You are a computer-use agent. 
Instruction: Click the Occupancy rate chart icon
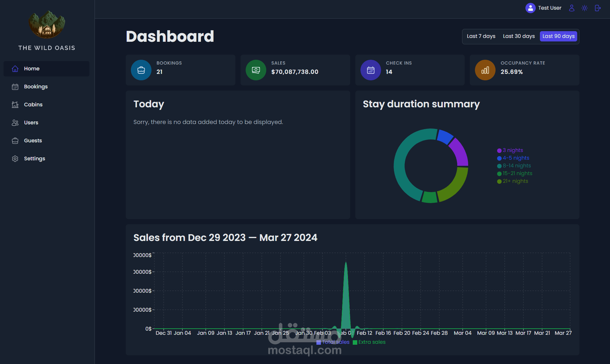pos(485,70)
